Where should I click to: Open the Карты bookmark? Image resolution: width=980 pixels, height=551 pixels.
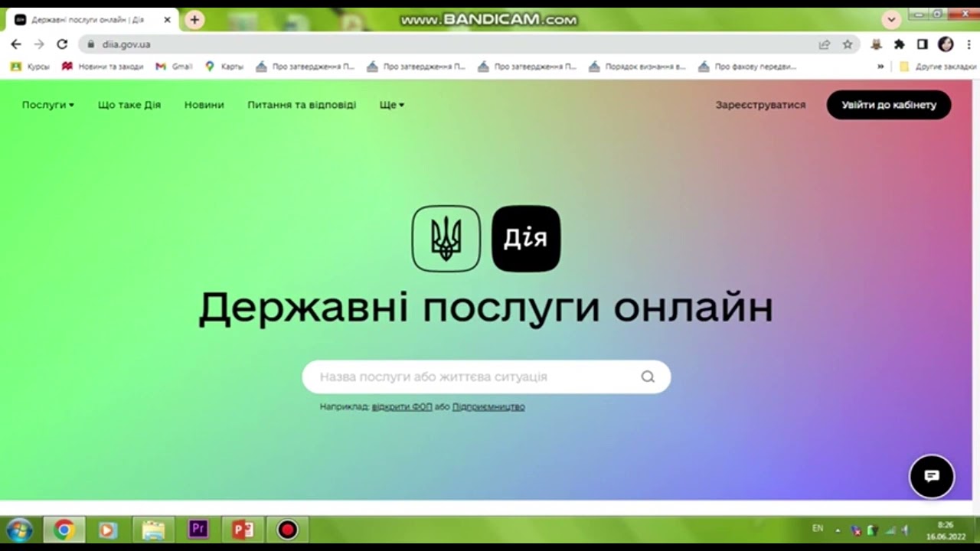coord(224,67)
